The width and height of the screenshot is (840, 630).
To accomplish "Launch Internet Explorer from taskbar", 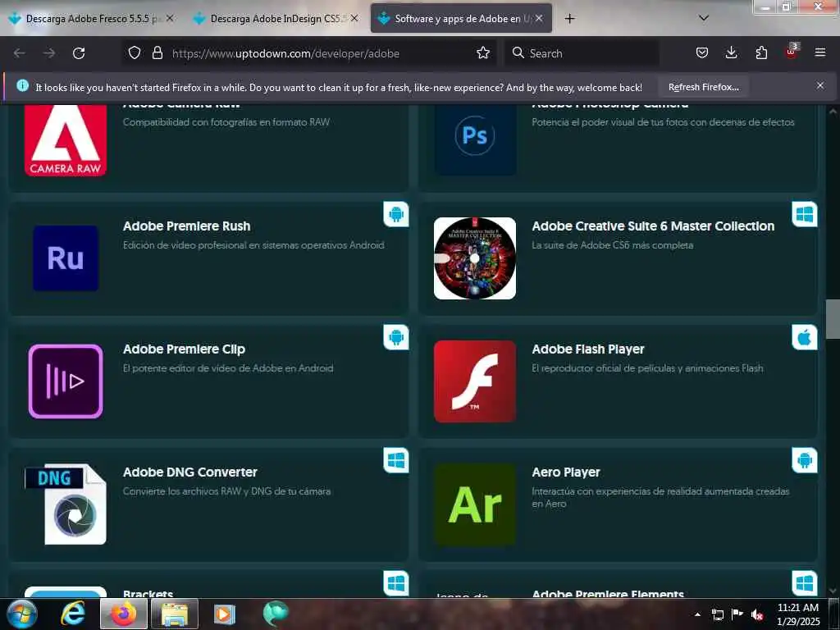I will click(73, 614).
